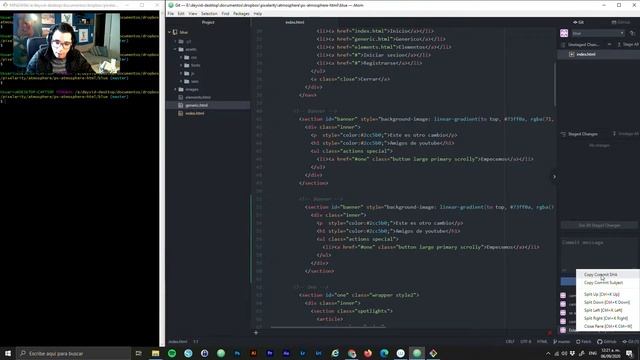640x360 pixels.
Task: Click the master branch status bar item
Action: click(562, 342)
